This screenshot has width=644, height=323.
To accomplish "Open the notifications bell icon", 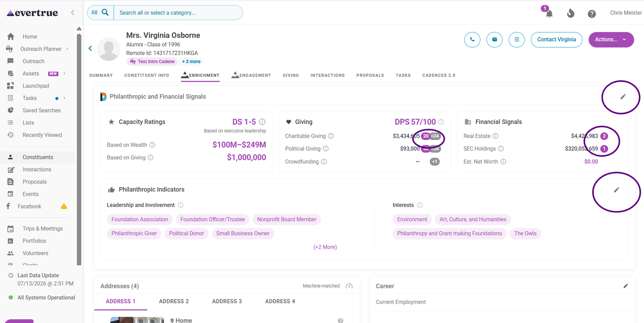I will [x=549, y=13].
